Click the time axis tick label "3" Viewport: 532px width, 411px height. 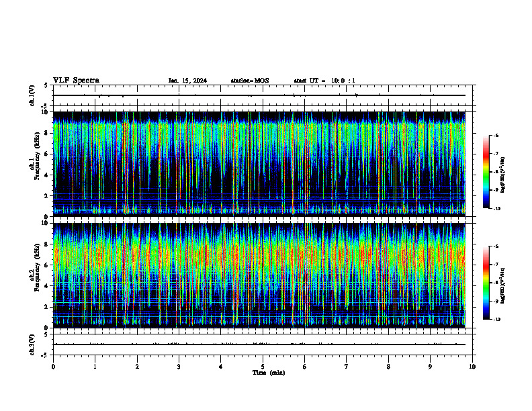click(179, 367)
